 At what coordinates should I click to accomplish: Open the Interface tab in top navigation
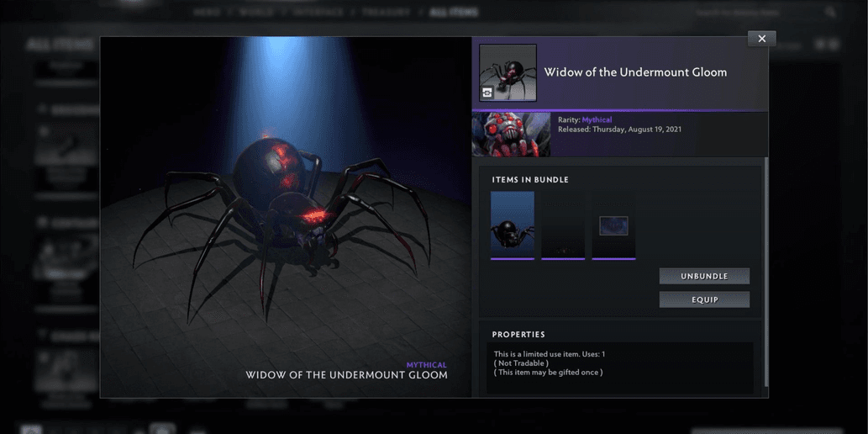[x=318, y=13]
